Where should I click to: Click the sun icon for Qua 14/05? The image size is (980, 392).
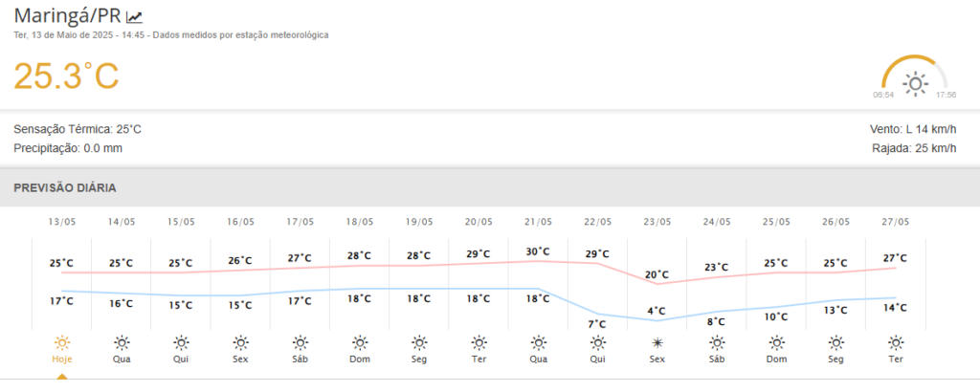[x=122, y=342]
